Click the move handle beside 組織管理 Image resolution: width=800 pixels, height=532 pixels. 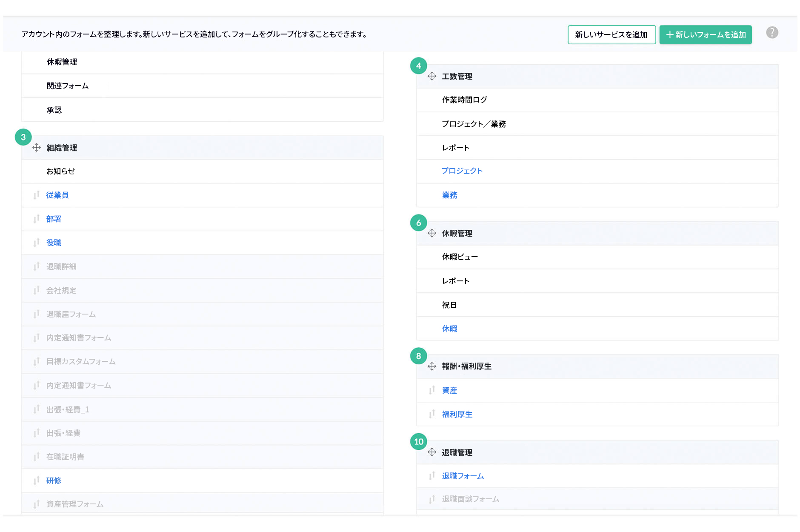(x=37, y=148)
